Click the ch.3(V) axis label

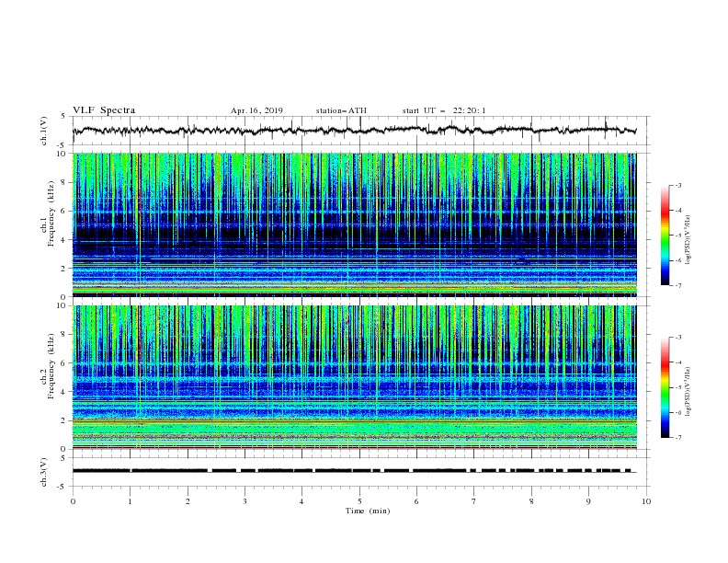point(43,472)
